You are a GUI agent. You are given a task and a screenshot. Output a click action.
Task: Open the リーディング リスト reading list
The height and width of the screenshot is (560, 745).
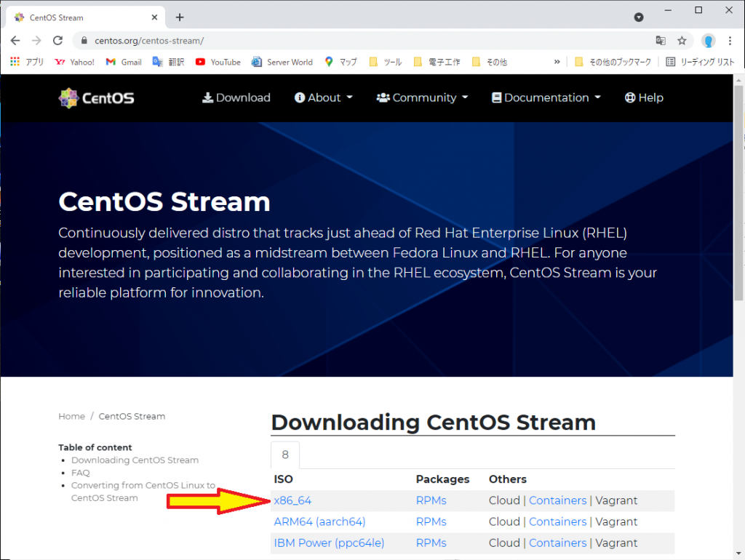click(x=701, y=62)
